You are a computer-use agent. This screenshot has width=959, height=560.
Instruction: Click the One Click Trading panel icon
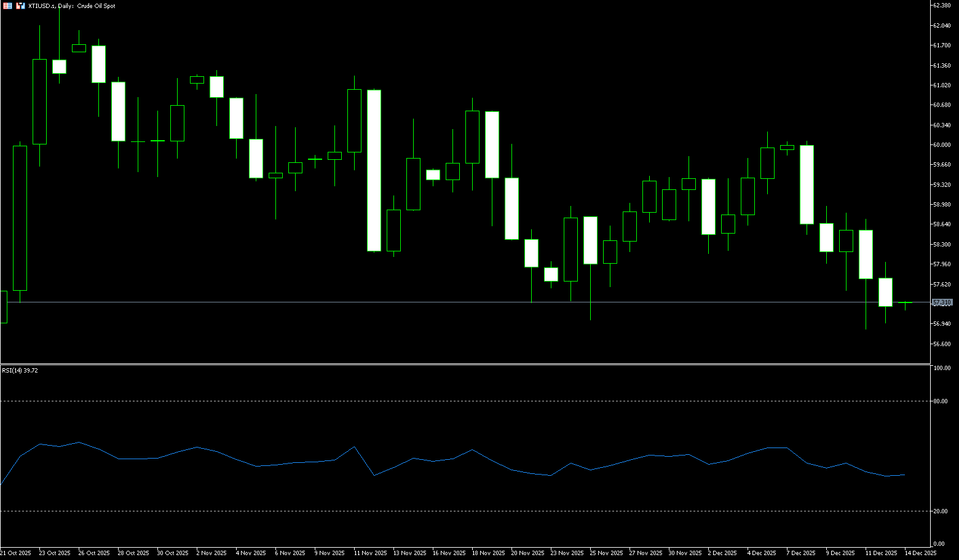[8, 6]
